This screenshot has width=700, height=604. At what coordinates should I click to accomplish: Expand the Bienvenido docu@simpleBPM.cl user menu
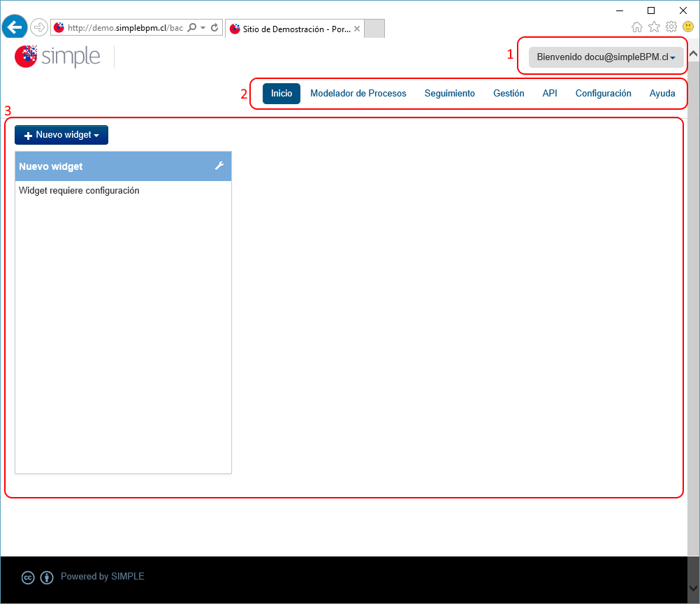coord(606,57)
